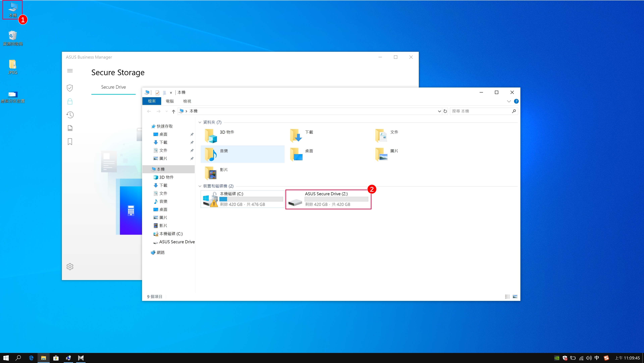Open Explorer help question mark icon

tap(516, 101)
